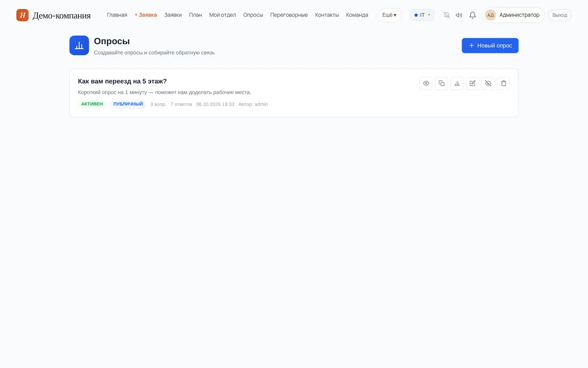Click the '3 вопр.' text
This screenshot has height=368, width=588.
(x=158, y=104)
